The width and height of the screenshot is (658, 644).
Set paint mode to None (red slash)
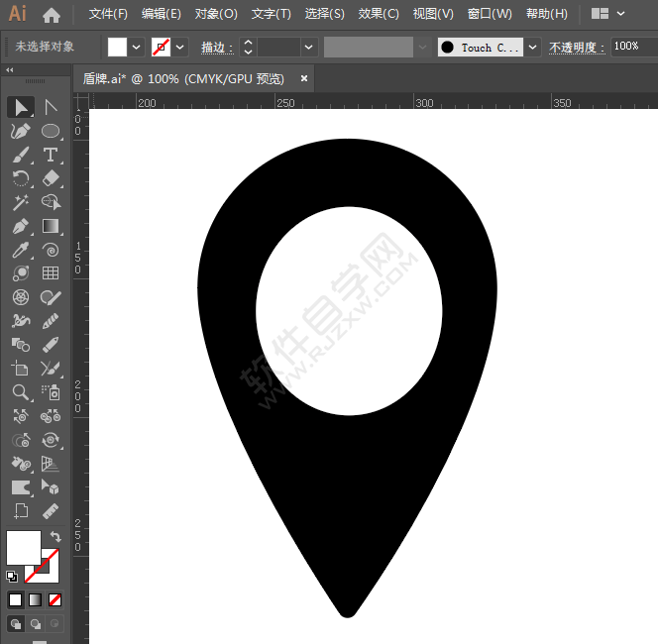pos(55,599)
